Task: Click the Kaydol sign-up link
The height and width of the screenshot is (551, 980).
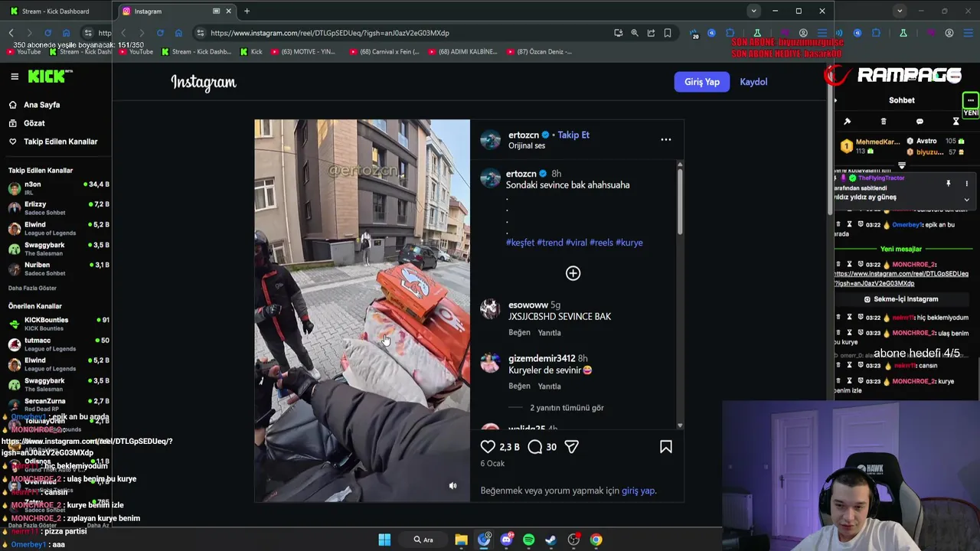Action: [x=753, y=82]
